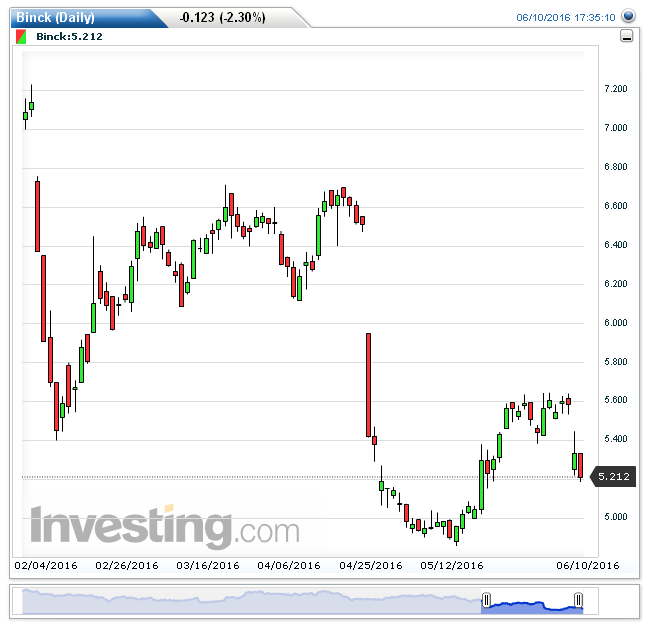Click the 02/26/2016 date label
Viewport: 650px width, 627px height.
[x=127, y=565]
